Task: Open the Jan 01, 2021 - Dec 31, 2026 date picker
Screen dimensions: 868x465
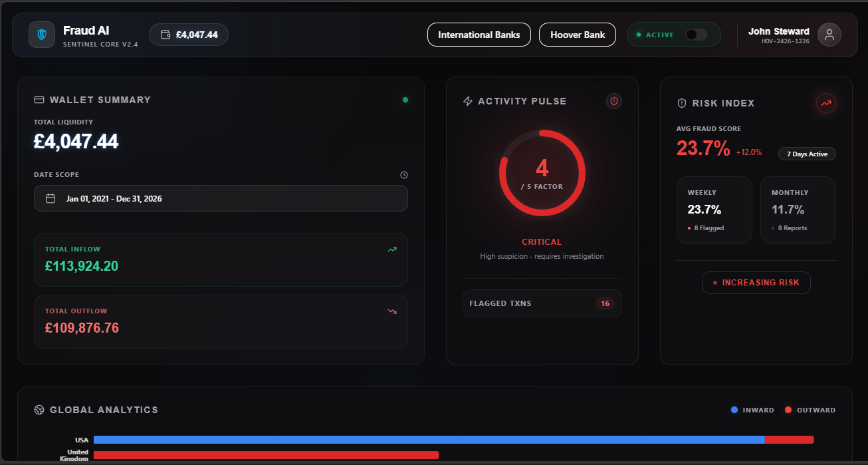Action: coord(221,198)
